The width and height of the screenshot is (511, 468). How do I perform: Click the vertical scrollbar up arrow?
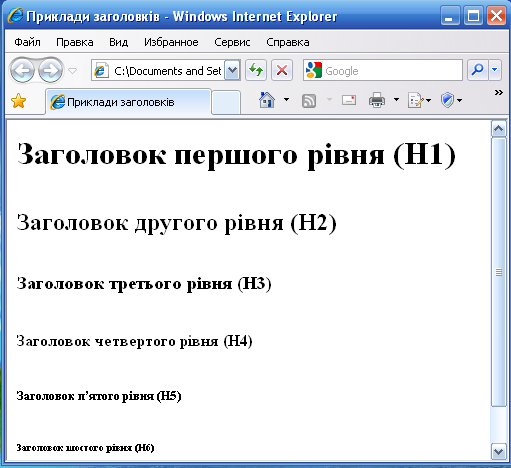(499, 128)
